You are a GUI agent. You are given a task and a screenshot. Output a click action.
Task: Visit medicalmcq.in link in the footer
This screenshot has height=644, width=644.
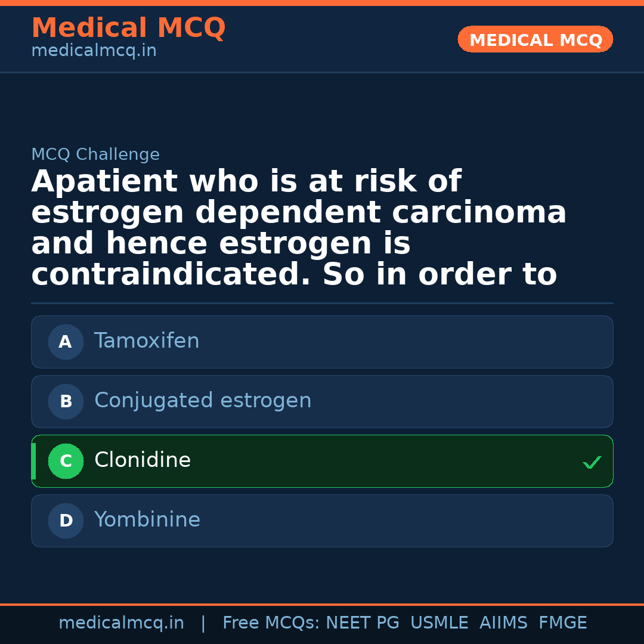[121, 623]
